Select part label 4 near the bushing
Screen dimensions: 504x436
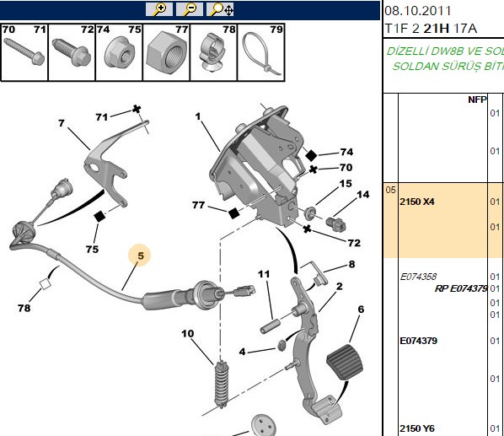tap(243, 352)
